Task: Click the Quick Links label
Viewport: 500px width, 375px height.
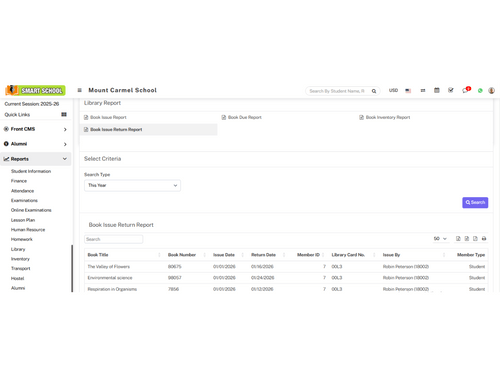Action: [x=17, y=115]
